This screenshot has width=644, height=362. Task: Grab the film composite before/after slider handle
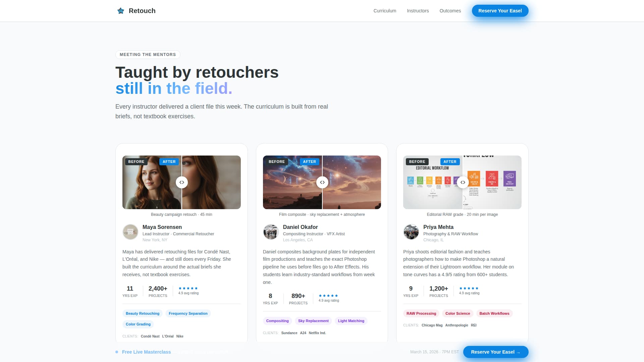(322, 182)
